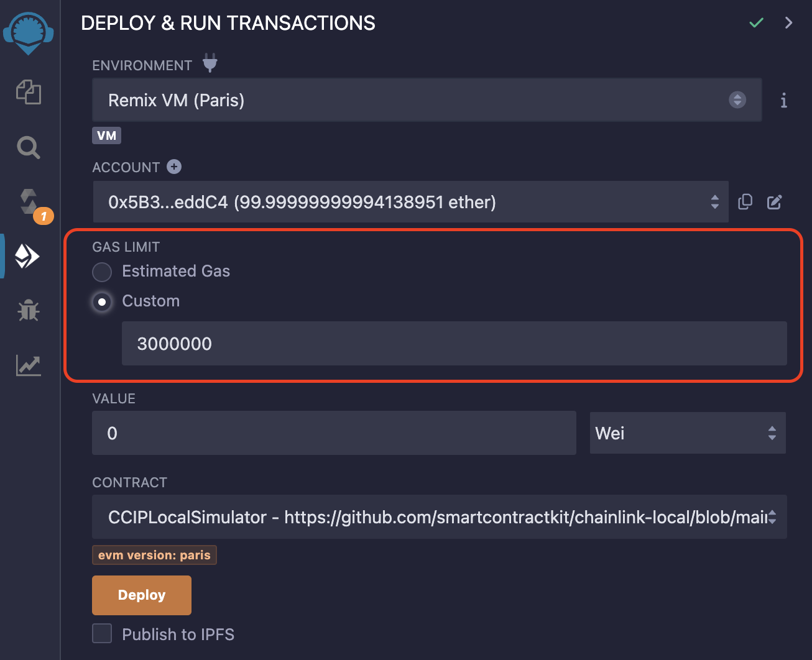This screenshot has height=660, width=812.
Task: Click the custom gas limit field 3000000
Action: [454, 344]
